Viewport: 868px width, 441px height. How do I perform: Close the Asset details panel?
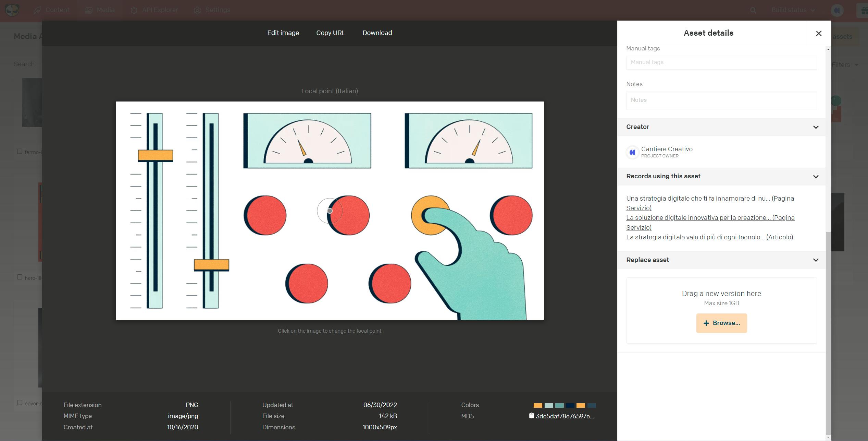(819, 33)
